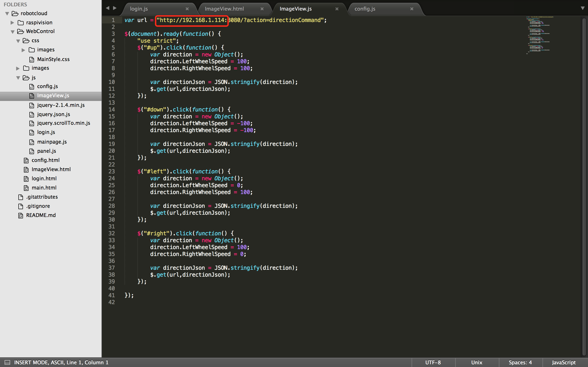Click the minimap code preview
This screenshot has height=367, width=588.
pyautogui.click(x=539, y=35)
